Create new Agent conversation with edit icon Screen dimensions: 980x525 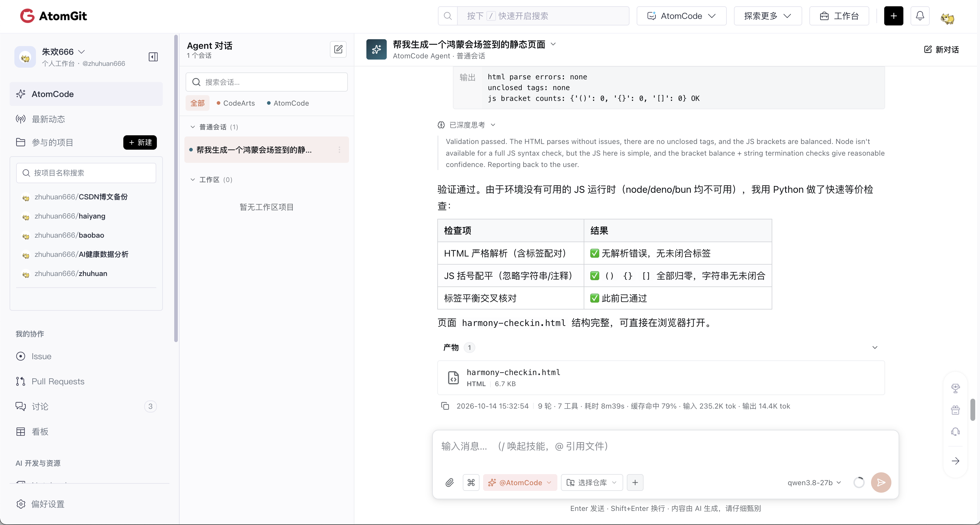[338, 49]
